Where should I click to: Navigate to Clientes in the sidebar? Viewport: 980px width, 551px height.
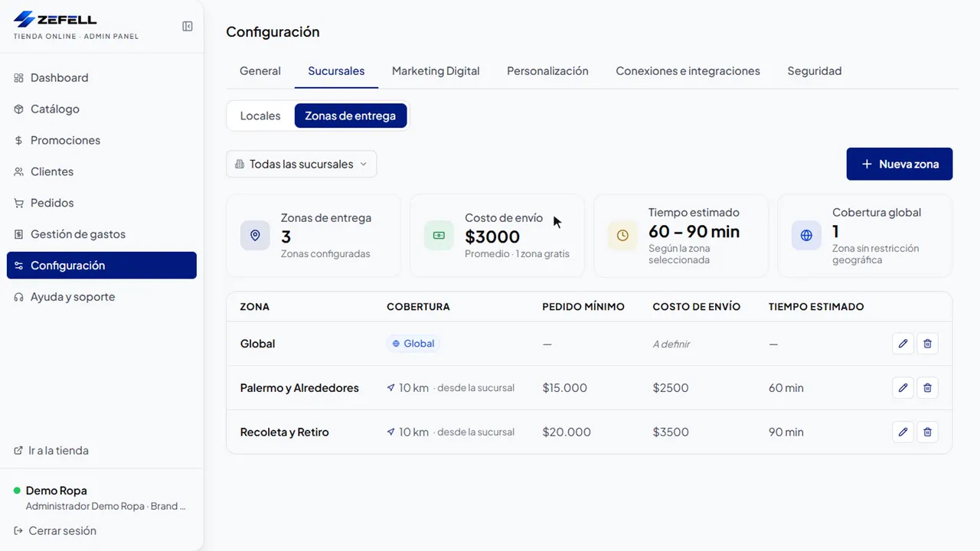(x=102, y=171)
